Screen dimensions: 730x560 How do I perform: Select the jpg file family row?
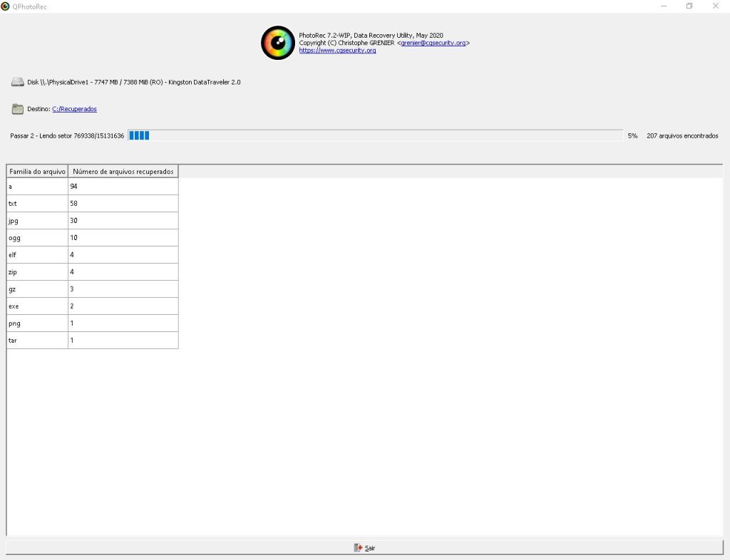pyautogui.click(x=37, y=221)
